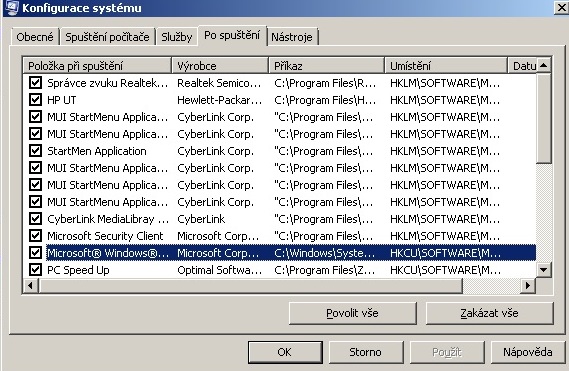Viewport: 569px width, 371px height.
Task: Uncheck CyberLink MediaLibray startup item
Action: click(x=35, y=219)
